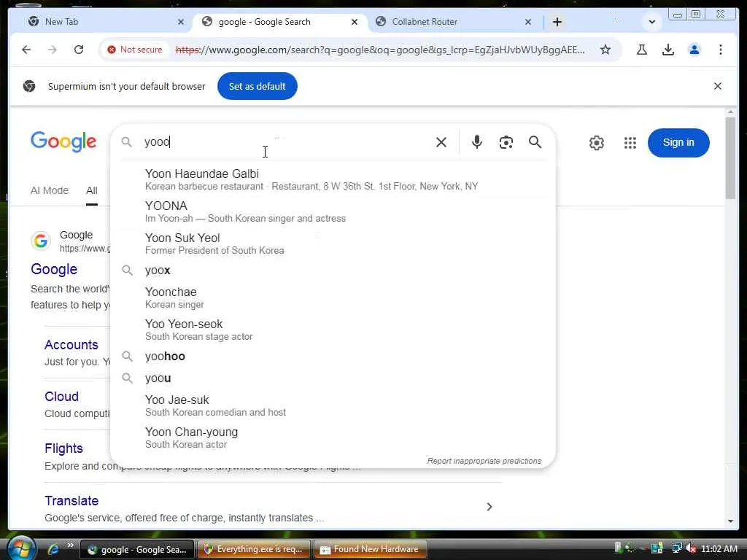The image size is (747, 560).
Task: Open the browser profile icon
Action: [694, 50]
